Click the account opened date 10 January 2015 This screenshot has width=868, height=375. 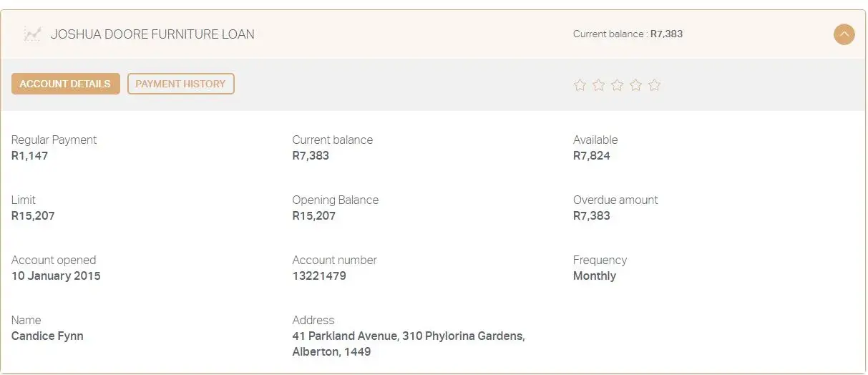(x=56, y=276)
